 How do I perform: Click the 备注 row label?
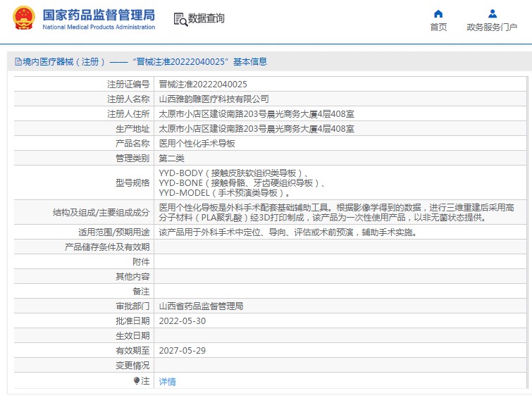(x=141, y=292)
